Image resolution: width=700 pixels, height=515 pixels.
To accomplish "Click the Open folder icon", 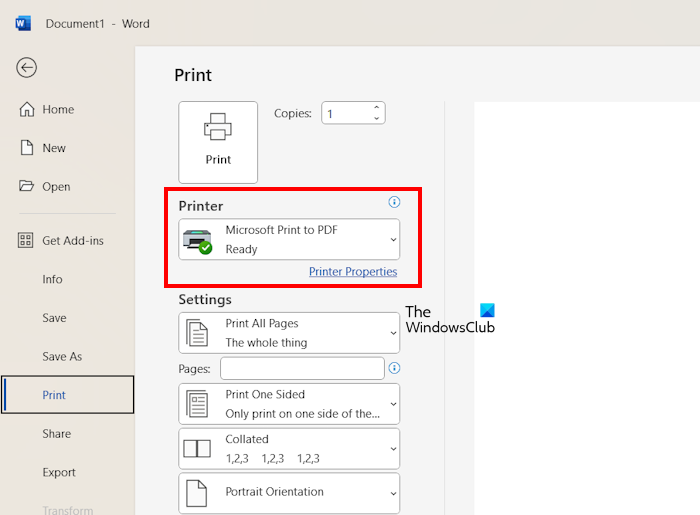I will [27, 186].
